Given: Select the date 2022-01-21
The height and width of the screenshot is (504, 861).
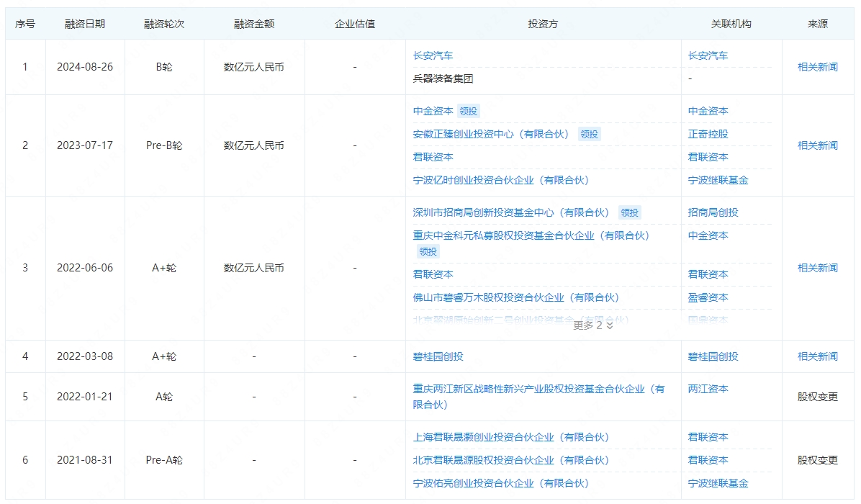Looking at the screenshot, I should [84, 397].
